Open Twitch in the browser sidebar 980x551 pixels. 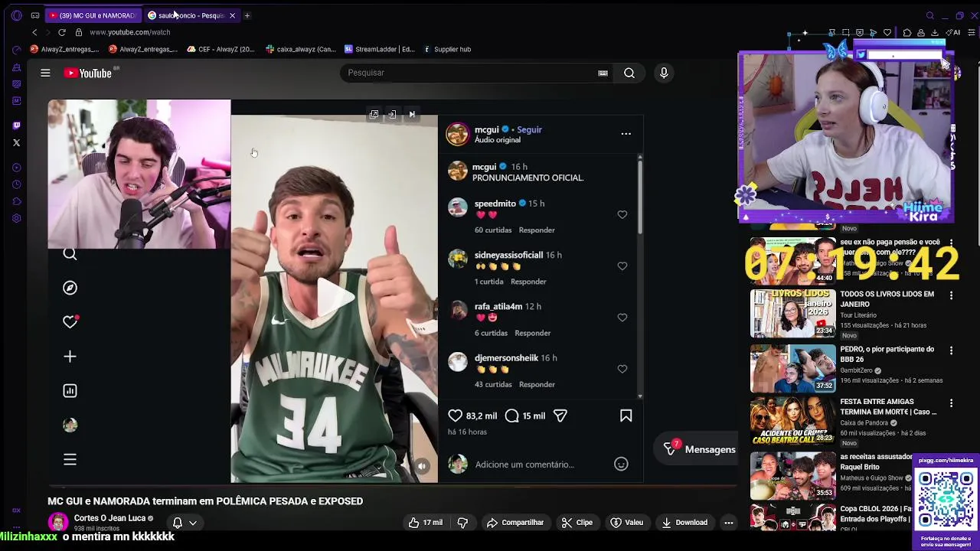click(17, 126)
